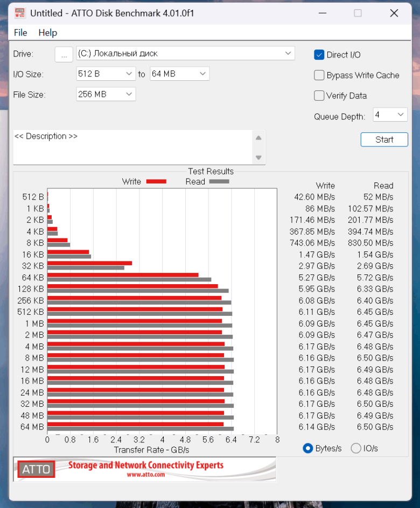Open the Help menu
The width and height of the screenshot is (420, 508).
[x=47, y=33]
